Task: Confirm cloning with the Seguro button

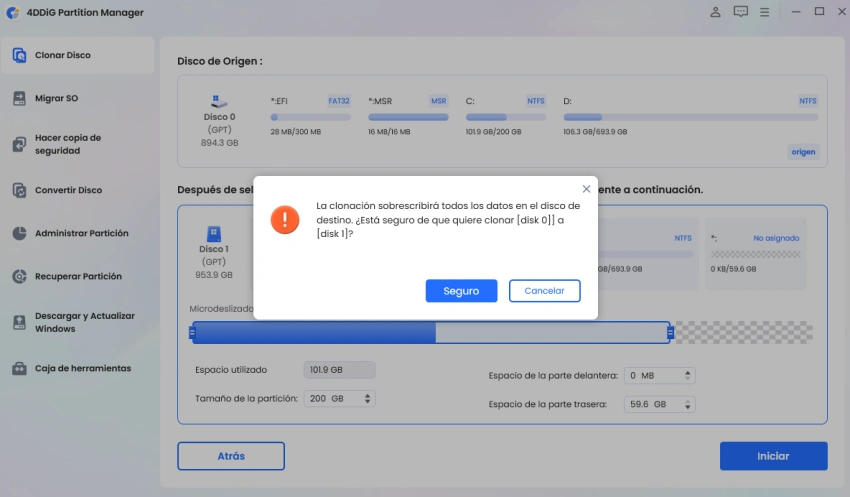Action: [x=461, y=291]
